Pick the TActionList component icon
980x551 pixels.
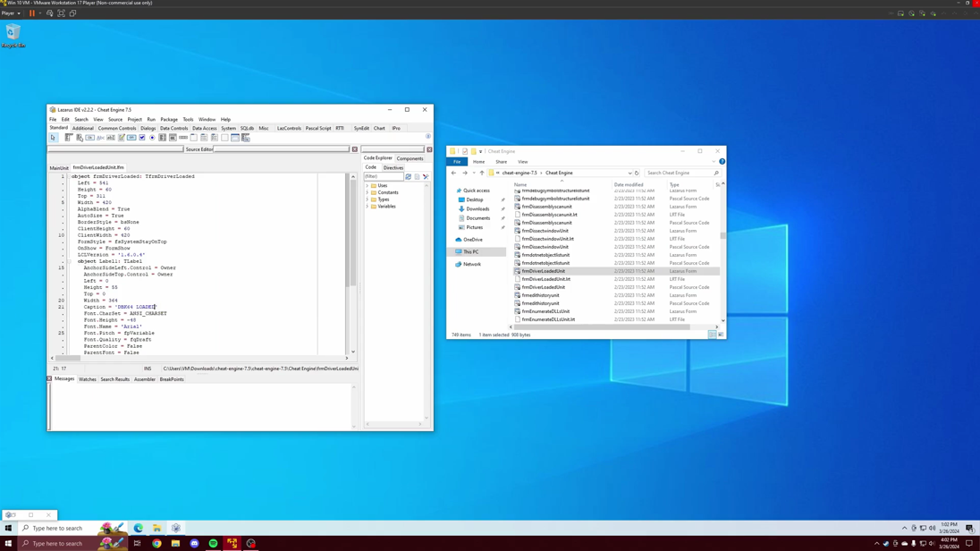pyautogui.click(x=246, y=138)
